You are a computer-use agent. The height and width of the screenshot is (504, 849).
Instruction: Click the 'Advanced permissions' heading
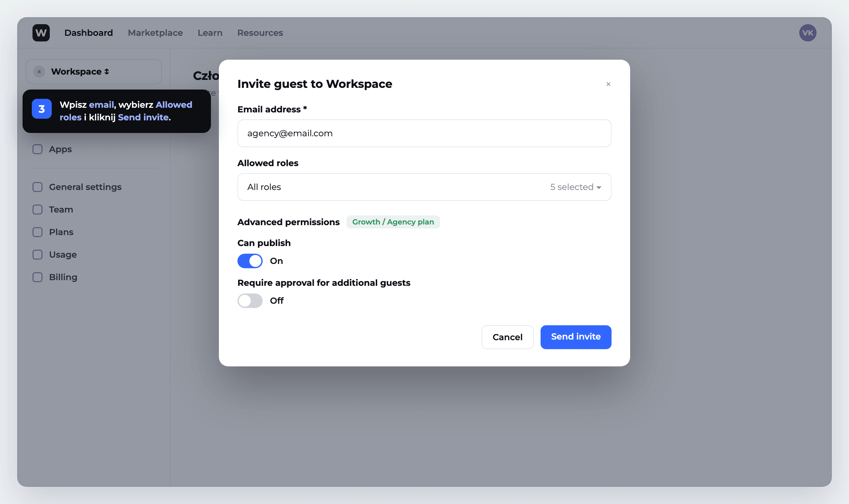pos(288,222)
